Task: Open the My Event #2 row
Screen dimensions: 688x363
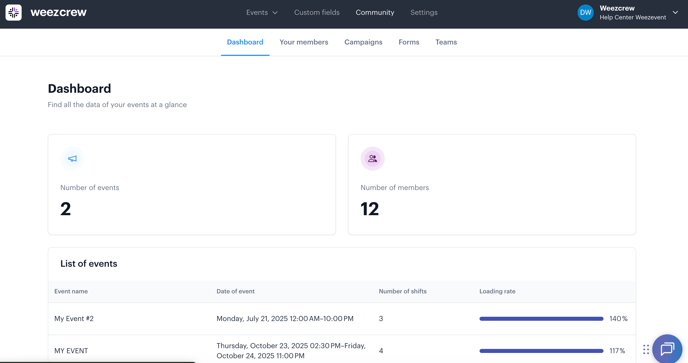Action: pos(342,319)
